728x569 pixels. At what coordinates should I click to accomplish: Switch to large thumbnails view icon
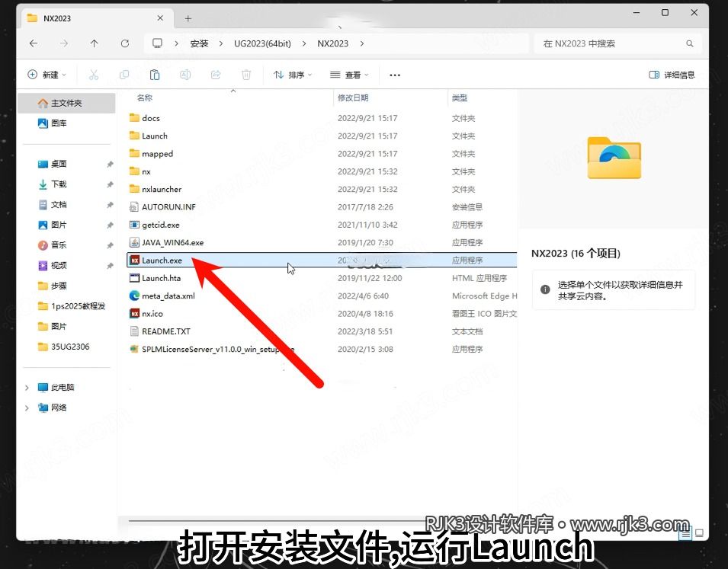pos(699,534)
